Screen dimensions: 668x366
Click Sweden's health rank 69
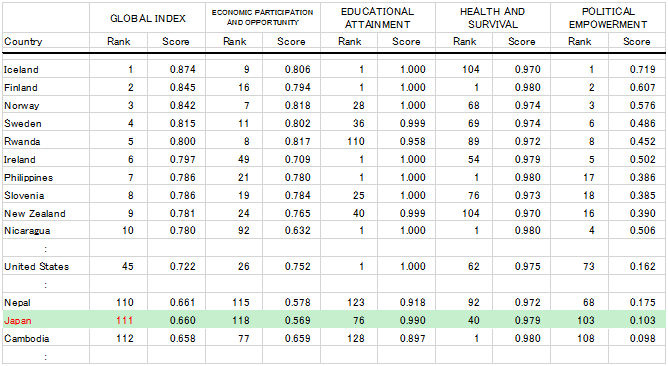473,124
